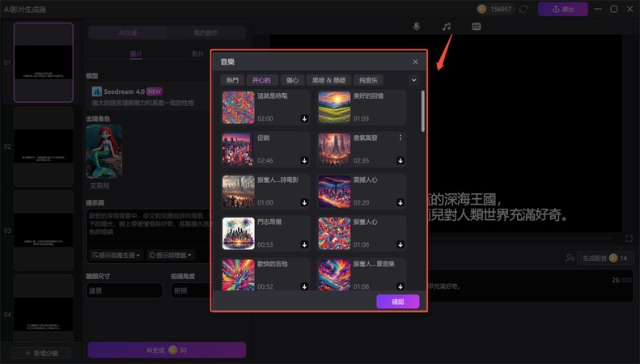The width and height of the screenshot is (640, 364).
Task: Select storyboard scene 01 thumbnail
Action: 43,62
